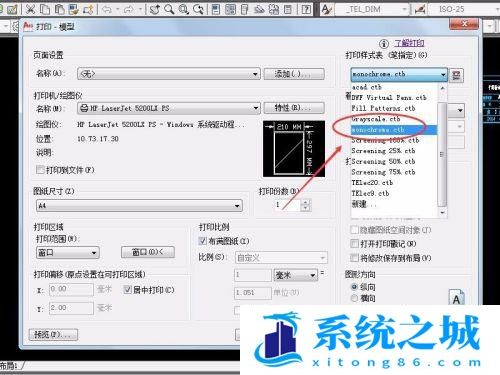Select the Zoom Realtime magnifier icon

[169, 9]
